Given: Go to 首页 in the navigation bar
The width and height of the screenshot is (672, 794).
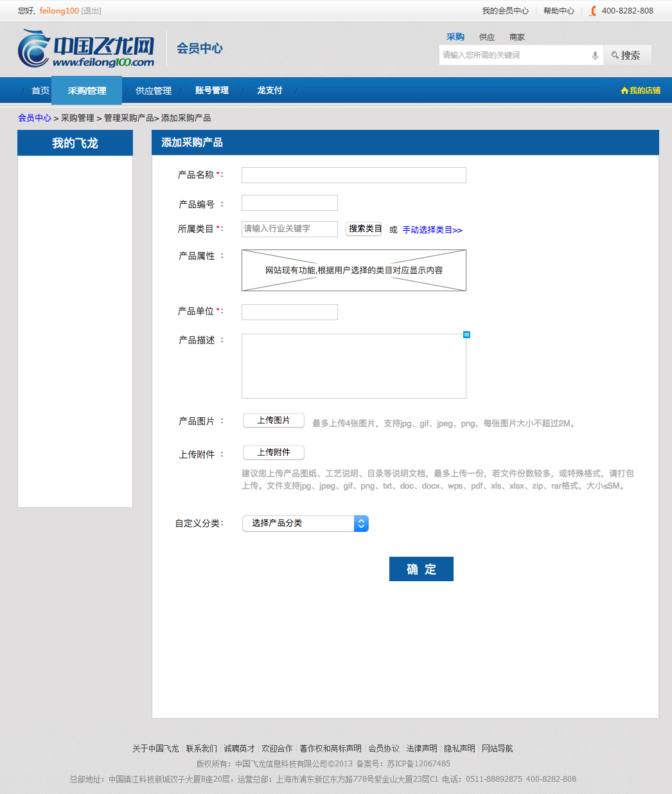Looking at the screenshot, I should 40,91.
